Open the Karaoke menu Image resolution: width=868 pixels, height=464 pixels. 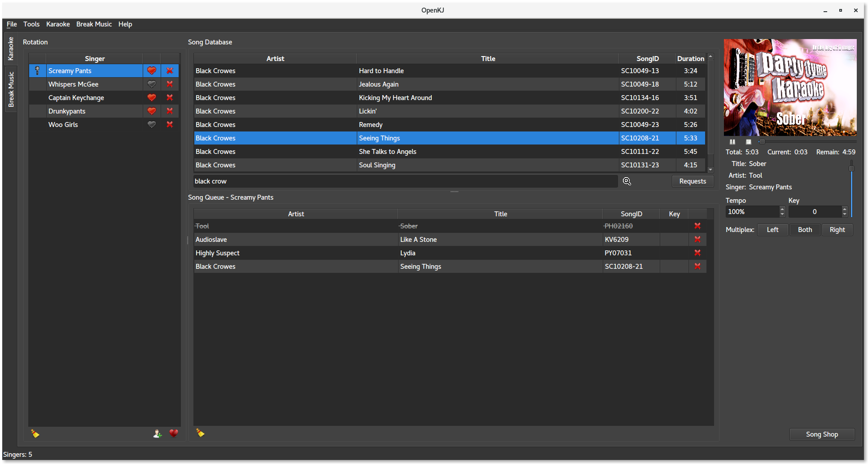click(x=58, y=24)
